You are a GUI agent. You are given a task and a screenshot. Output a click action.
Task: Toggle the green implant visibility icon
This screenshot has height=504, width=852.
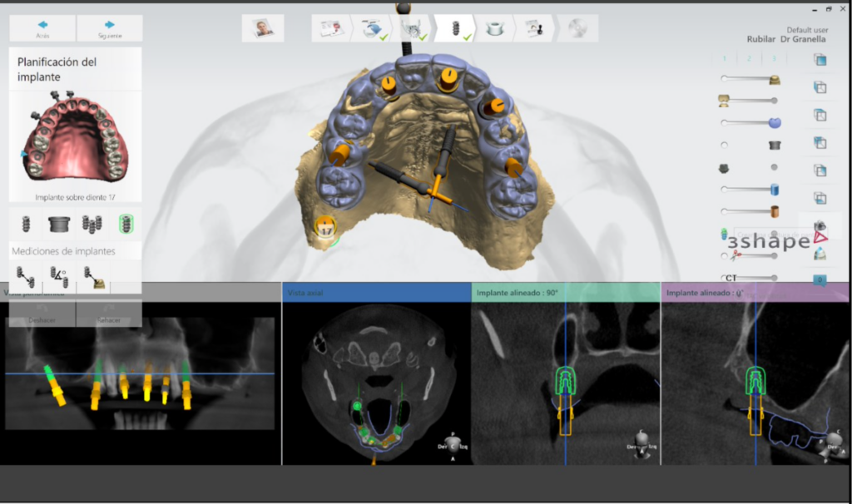(x=725, y=234)
